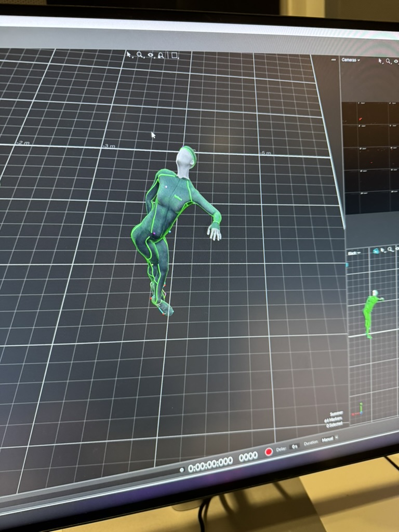The width and height of the screenshot is (399, 532).
Task: Select the arrow tool in the Cameras pane
Action: 380,61
